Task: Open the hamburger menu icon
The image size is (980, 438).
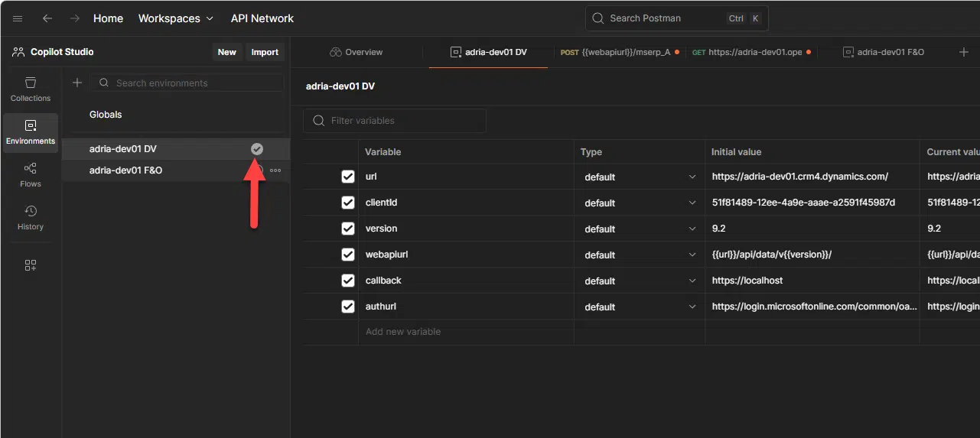Action: tap(18, 18)
